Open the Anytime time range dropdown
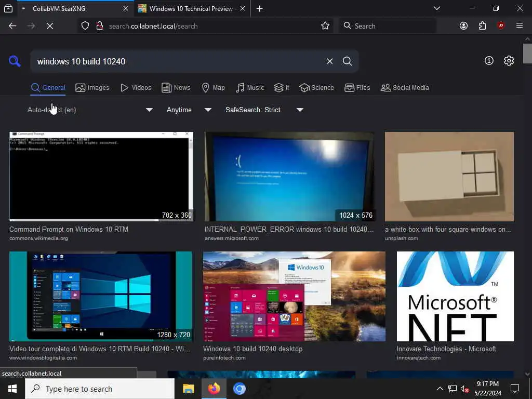 coord(189,110)
